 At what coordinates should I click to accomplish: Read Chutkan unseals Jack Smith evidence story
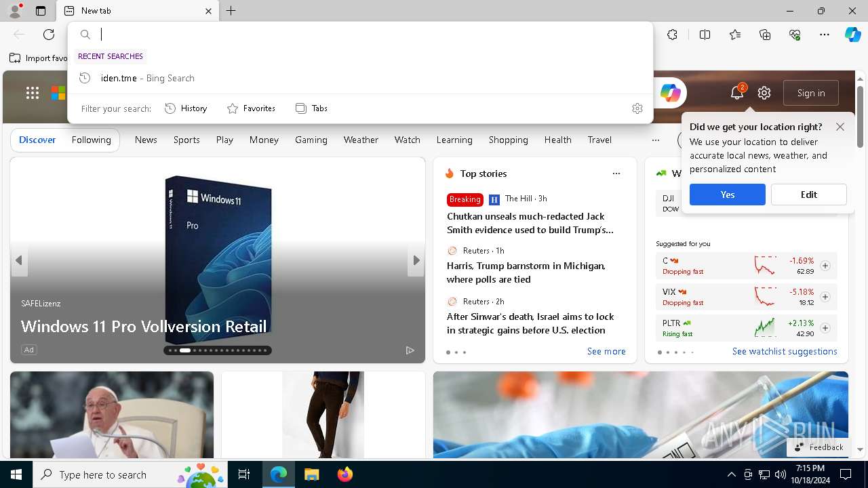point(530,223)
